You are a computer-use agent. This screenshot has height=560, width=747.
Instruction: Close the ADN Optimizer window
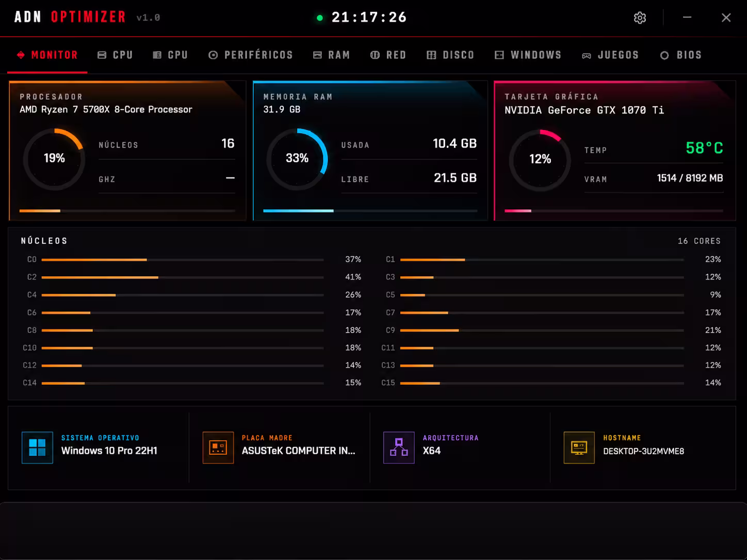[x=726, y=18]
